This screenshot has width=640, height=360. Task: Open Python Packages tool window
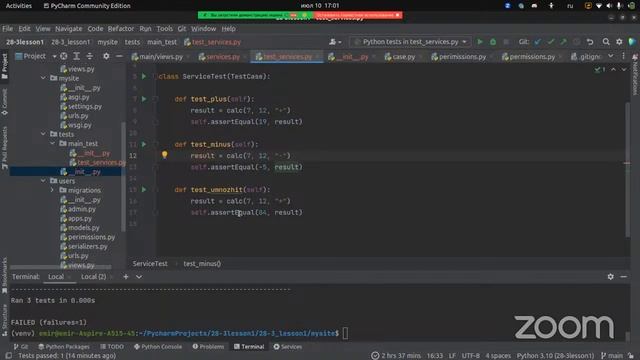pos(64,347)
